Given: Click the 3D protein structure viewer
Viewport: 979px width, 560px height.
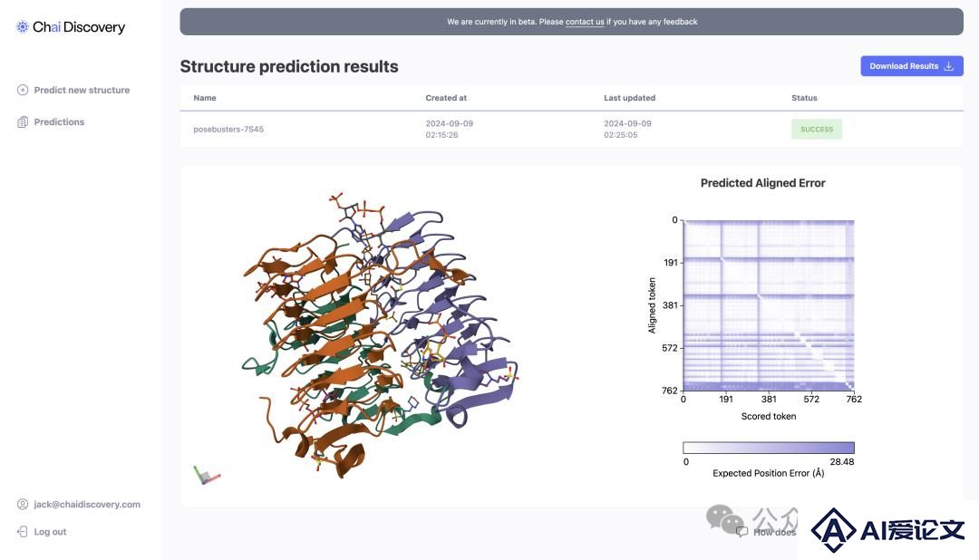Looking at the screenshot, I should point(379,335).
